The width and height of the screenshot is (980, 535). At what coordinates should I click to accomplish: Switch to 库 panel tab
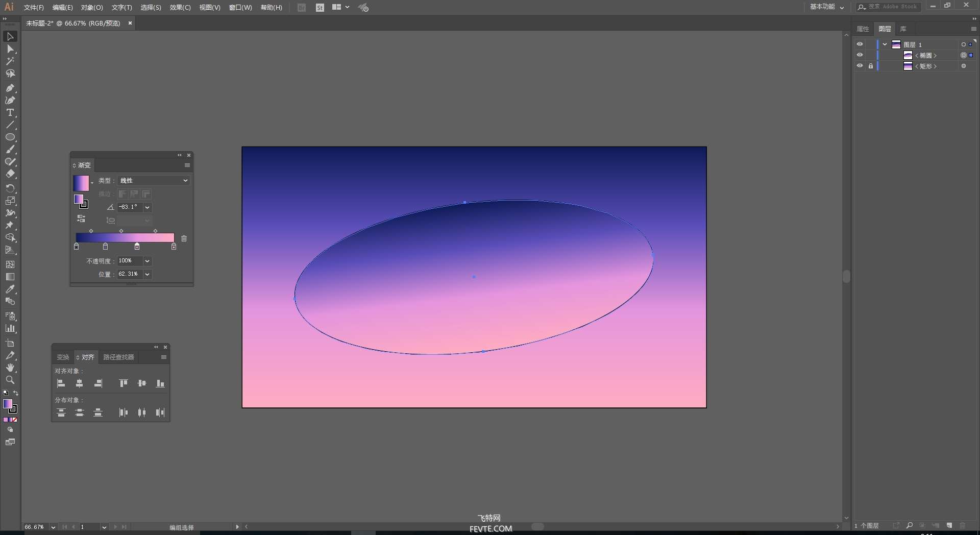pyautogui.click(x=903, y=29)
